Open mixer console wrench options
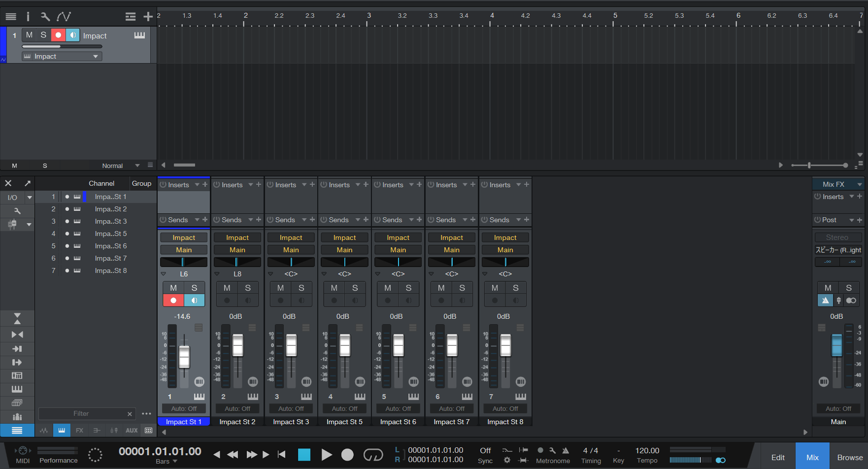 (17, 211)
